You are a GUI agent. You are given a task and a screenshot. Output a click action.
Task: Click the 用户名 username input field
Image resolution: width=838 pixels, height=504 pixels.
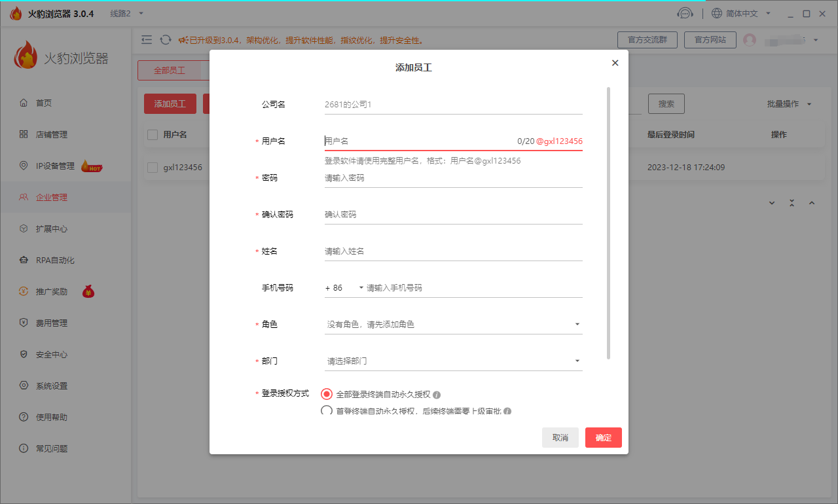(x=419, y=141)
